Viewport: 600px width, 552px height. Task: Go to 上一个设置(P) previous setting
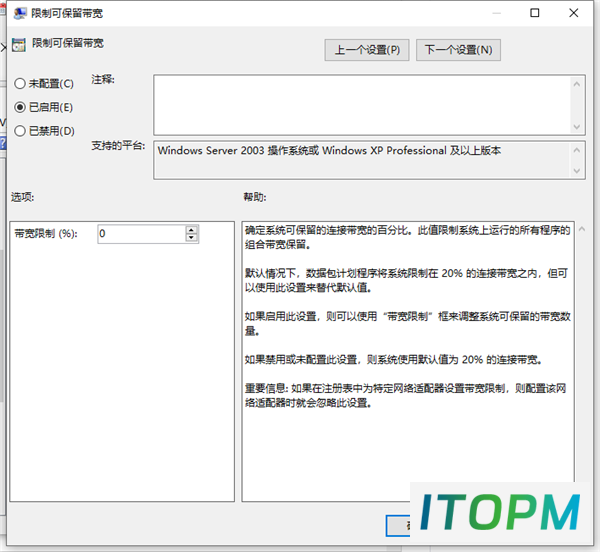pos(367,50)
